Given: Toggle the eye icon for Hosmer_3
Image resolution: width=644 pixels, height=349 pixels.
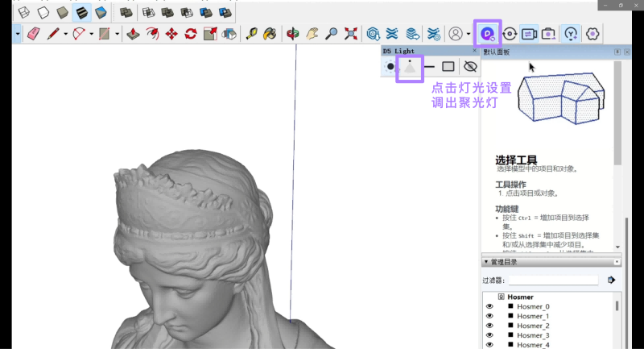Looking at the screenshot, I should pos(489,335).
